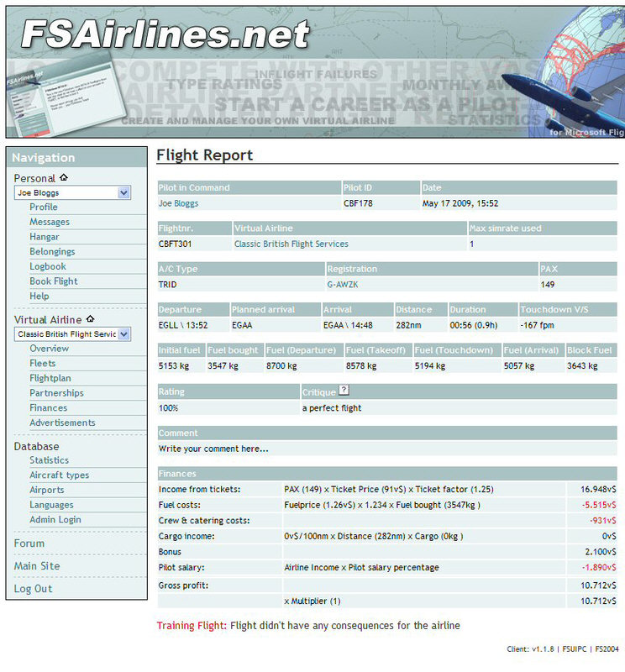Click the Help link under Personal

pyautogui.click(x=39, y=297)
